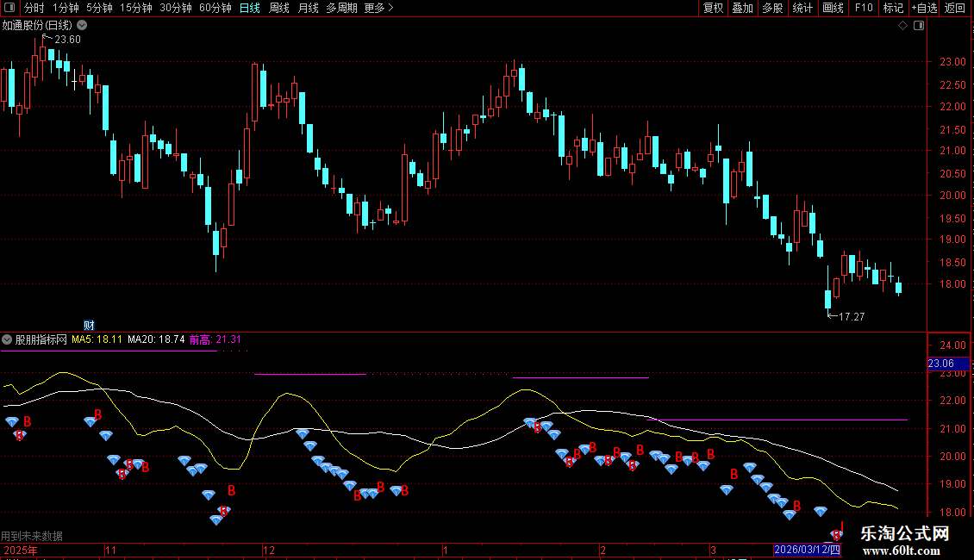The image size is (974, 560).
Task: Click the 财 financial marker on chart
Action: (x=89, y=326)
